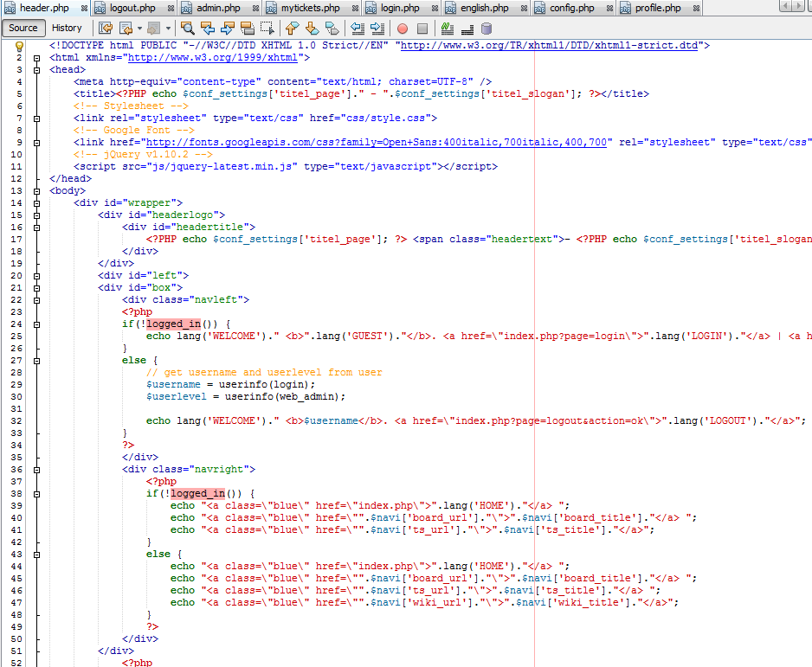The height and width of the screenshot is (667, 812).
Task: Click the Back navigation icon
Action: pos(126,28)
